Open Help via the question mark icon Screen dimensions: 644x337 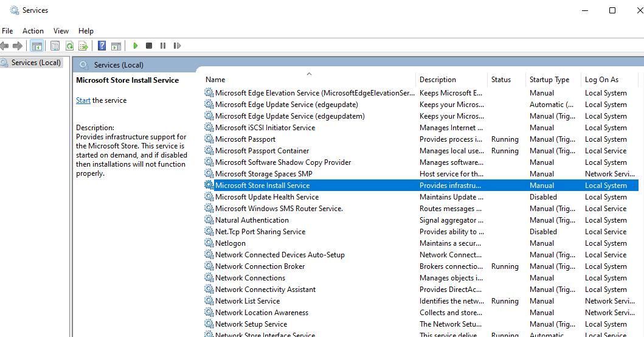(102, 46)
